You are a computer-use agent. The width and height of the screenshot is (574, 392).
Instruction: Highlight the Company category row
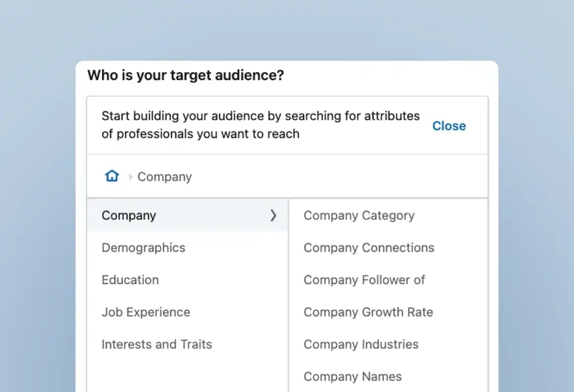(188, 215)
